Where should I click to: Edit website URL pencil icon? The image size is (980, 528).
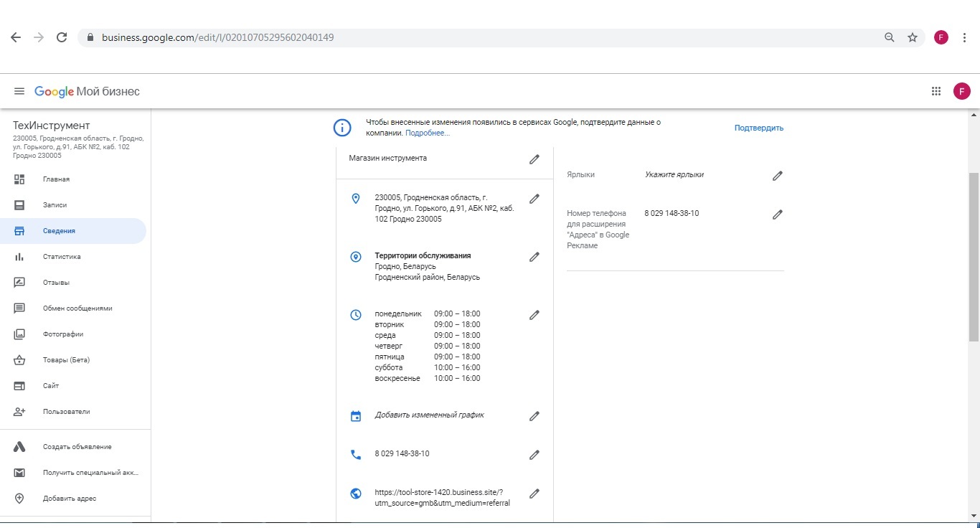point(534,494)
